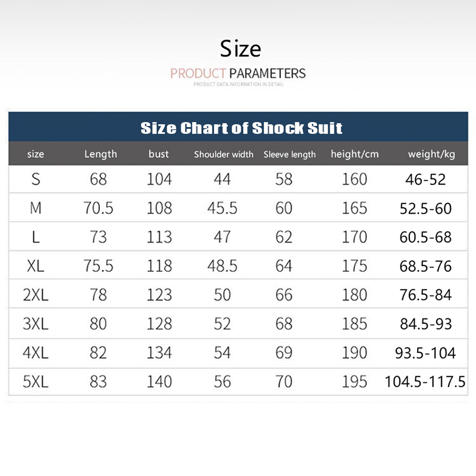Click the 'Sleeve length' column header
The height and width of the screenshot is (476, 476).
(290, 155)
